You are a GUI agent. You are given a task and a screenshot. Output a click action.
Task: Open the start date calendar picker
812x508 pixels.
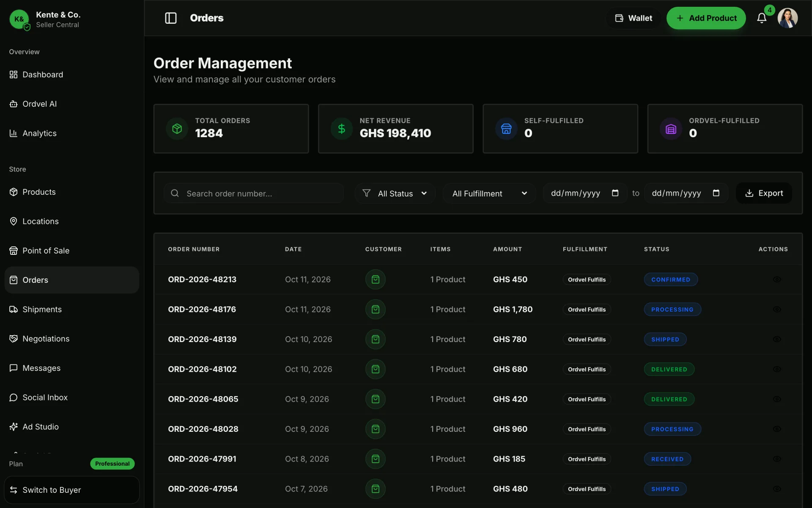(x=615, y=193)
